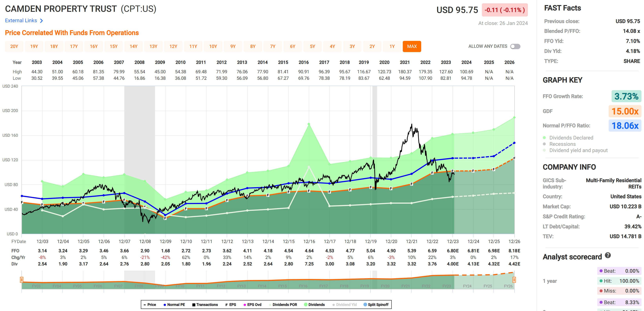Image resolution: width=644 pixels, height=311 pixels.
Task: Click the Transactions legend square
Action: [x=194, y=305]
